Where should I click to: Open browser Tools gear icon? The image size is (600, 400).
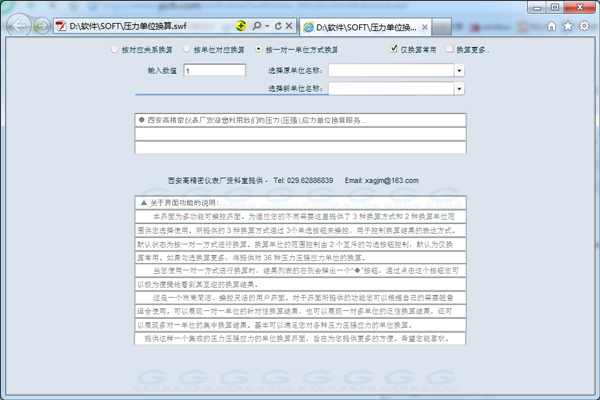pos(585,25)
